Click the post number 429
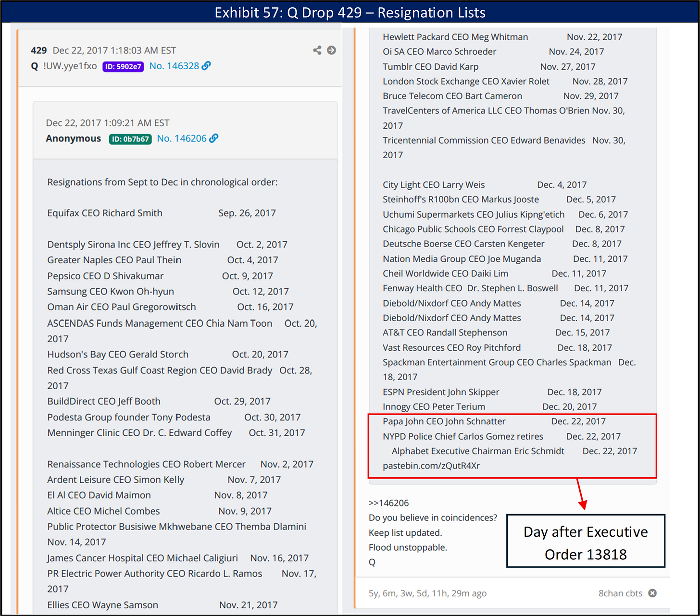Viewport: 700px width, 616px height. (x=38, y=50)
